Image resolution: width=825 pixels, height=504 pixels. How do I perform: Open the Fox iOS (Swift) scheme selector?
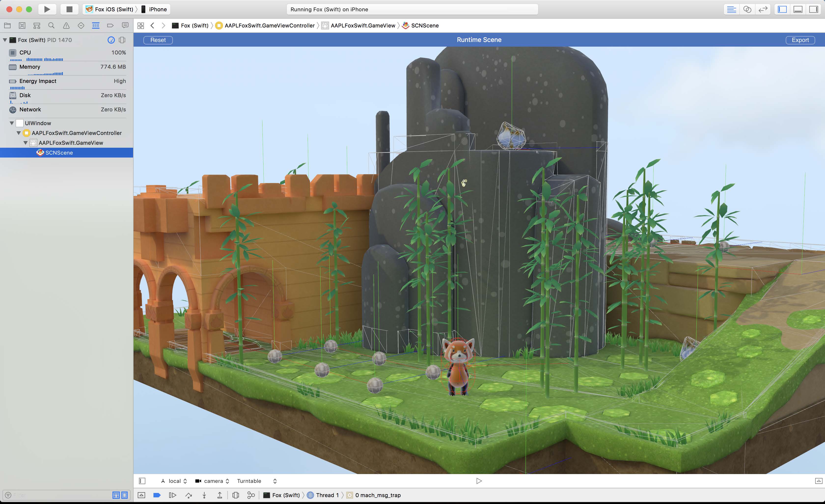point(110,9)
